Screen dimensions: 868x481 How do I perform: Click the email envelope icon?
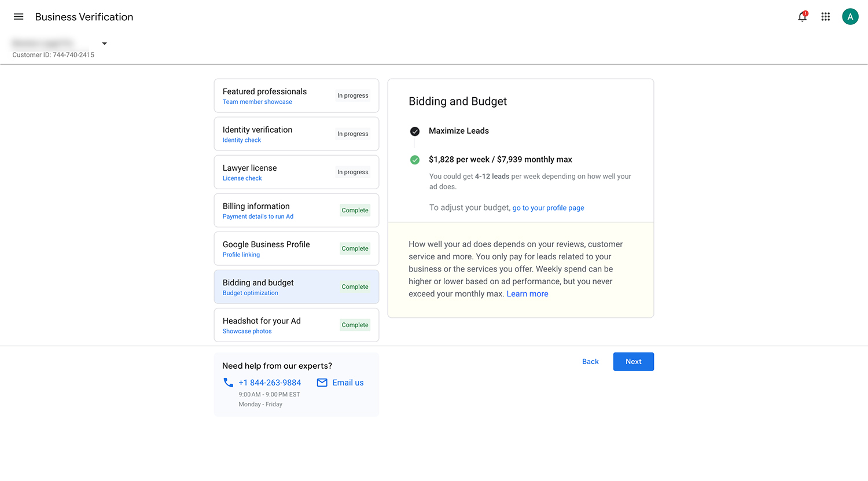[x=322, y=383]
